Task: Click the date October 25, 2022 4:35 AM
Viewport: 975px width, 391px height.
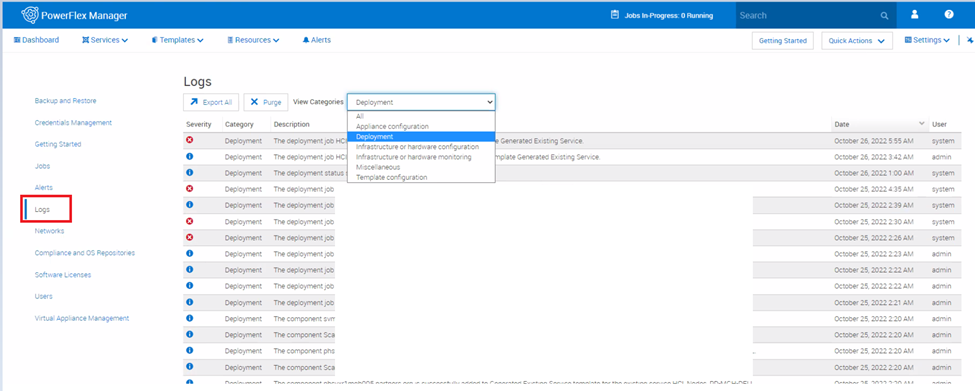Action: (874, 189)
